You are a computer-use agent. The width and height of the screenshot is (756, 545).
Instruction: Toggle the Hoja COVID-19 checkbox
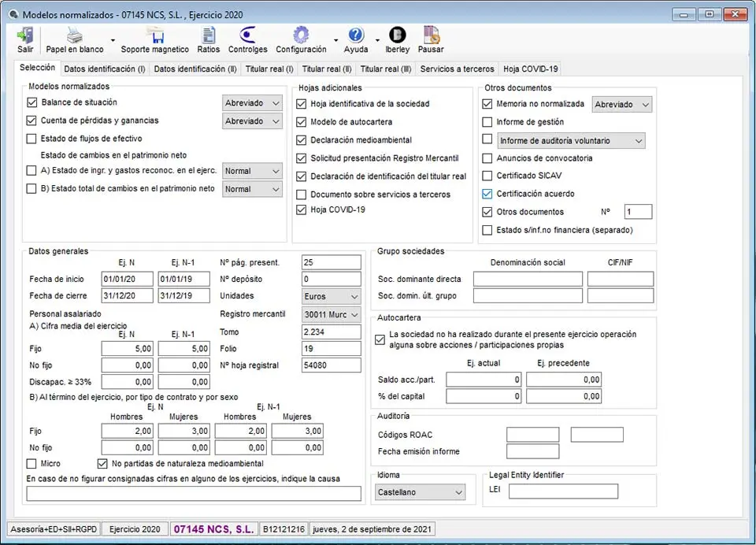(x=302, y=209)
